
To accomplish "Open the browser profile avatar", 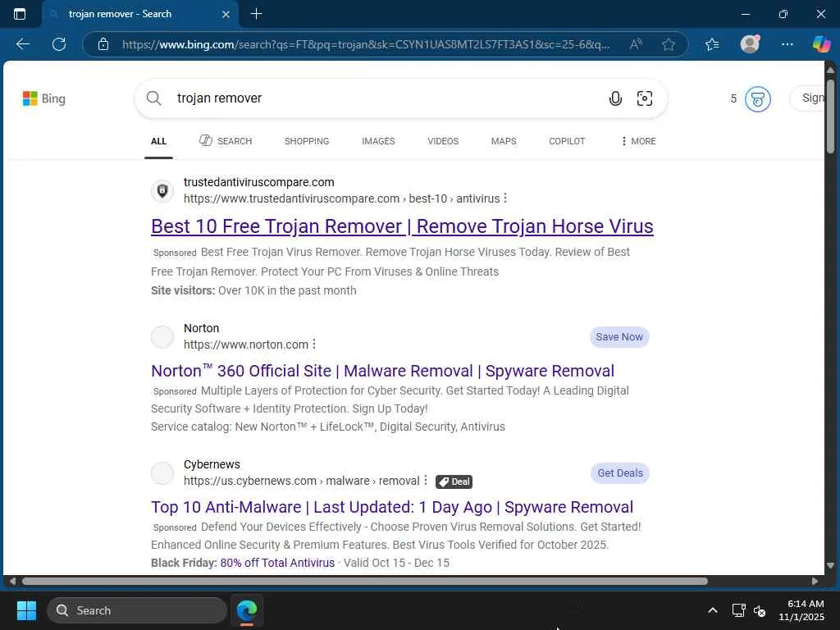I will 750,44.
